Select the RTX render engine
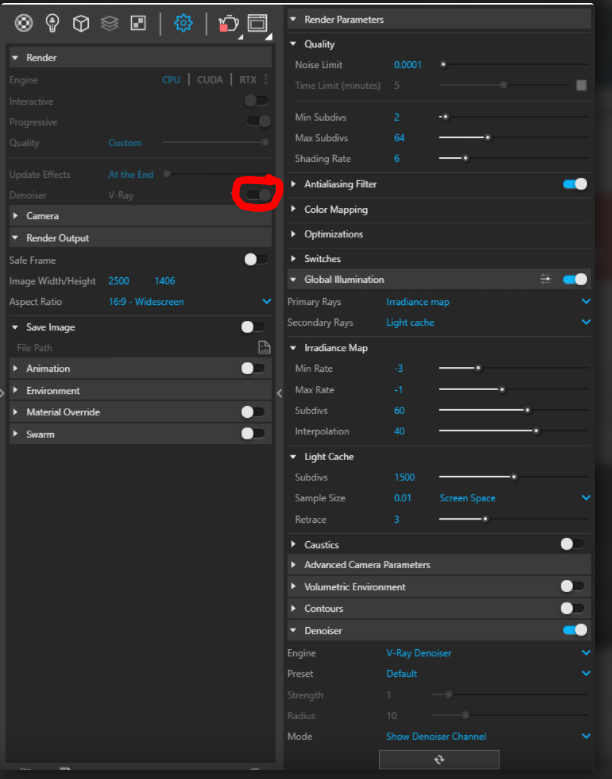 pyautogui.click(x=247, y=80)
